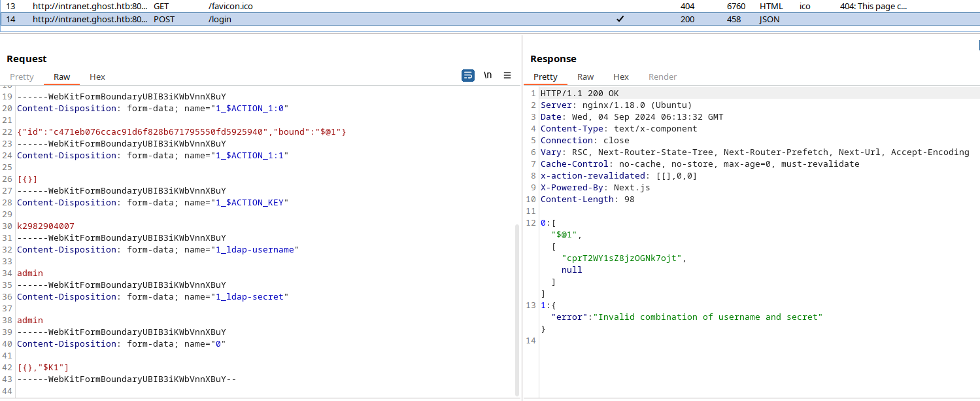The image size is (980, 401).
Task: Click the 1_ldap-username field name
Action: coord(254,250)
